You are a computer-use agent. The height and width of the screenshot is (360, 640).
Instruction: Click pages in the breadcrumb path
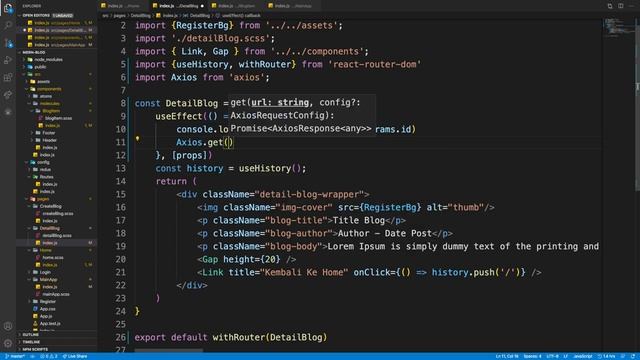pyautogui.click(x=120, y=16)
